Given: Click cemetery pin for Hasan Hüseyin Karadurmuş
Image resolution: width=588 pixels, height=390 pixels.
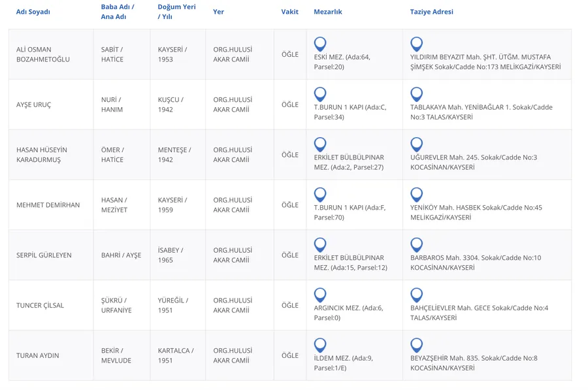Looking at the screenshot, I should (x=320, y=145).
